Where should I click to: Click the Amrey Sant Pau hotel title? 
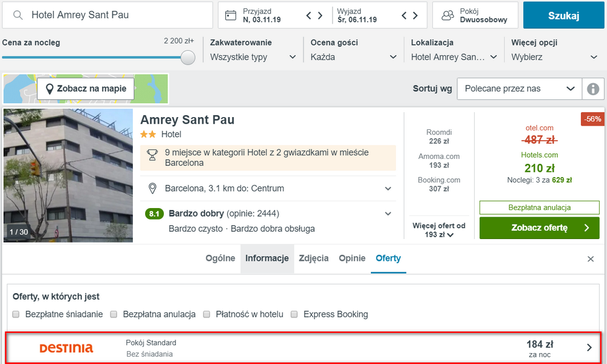pos(188,120)
